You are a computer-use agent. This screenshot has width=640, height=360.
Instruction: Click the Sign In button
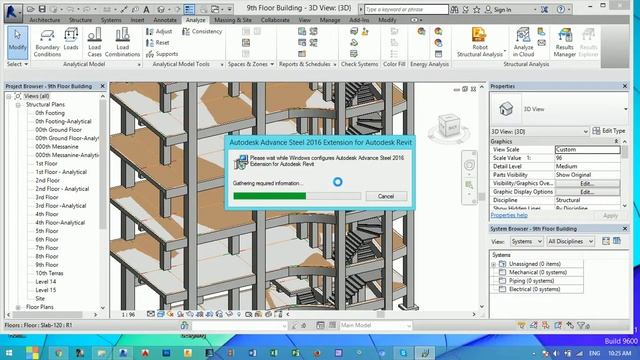[x=498, y=9]
